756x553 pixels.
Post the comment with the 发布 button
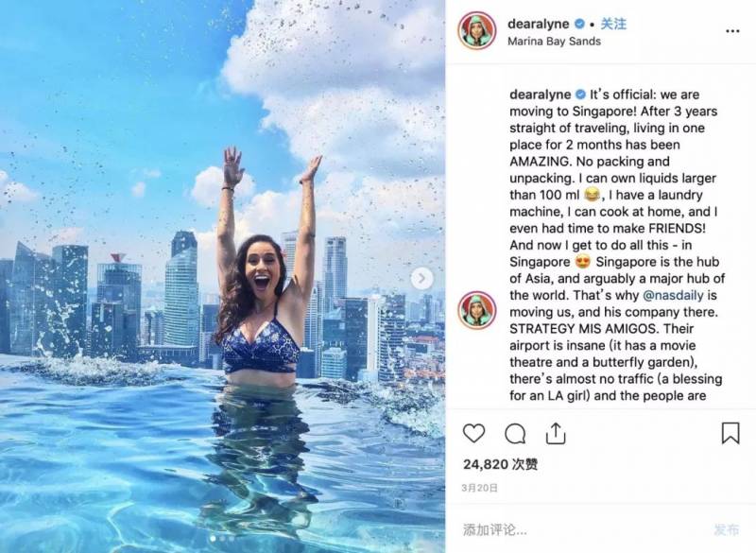click(x=726, y=530)
